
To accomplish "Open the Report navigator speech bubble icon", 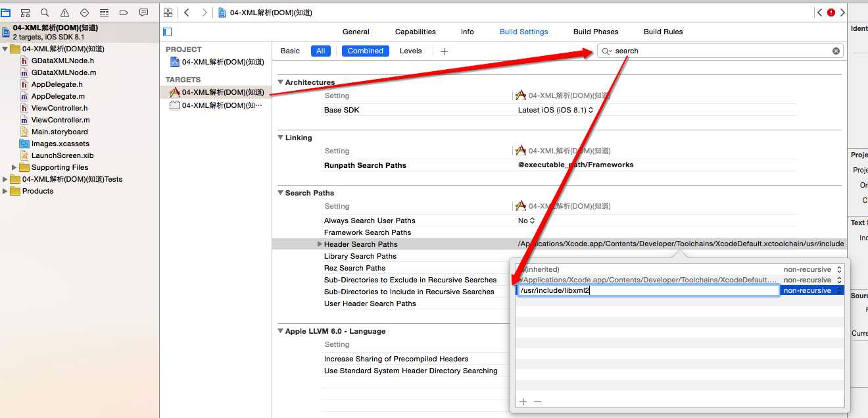I will point(143,13).
